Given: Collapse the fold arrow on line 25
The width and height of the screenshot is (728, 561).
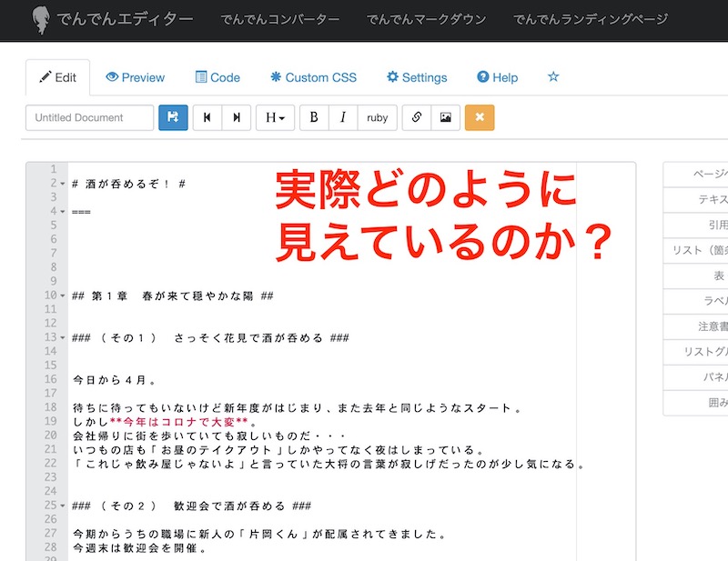Looking at the screenshot, I should pos(62,506).
